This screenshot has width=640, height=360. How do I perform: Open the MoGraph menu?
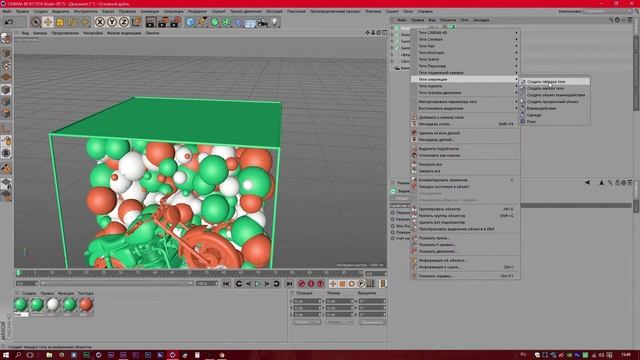[274, 11]
